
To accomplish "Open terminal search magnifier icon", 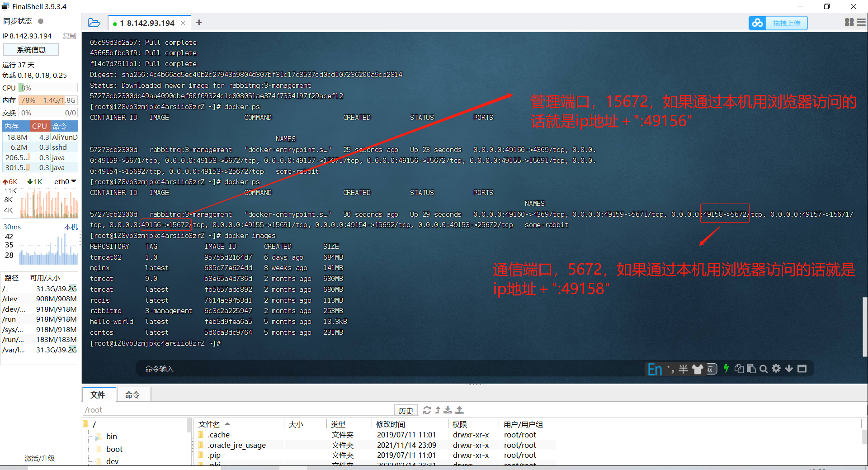I will click(x=764, y=369).
